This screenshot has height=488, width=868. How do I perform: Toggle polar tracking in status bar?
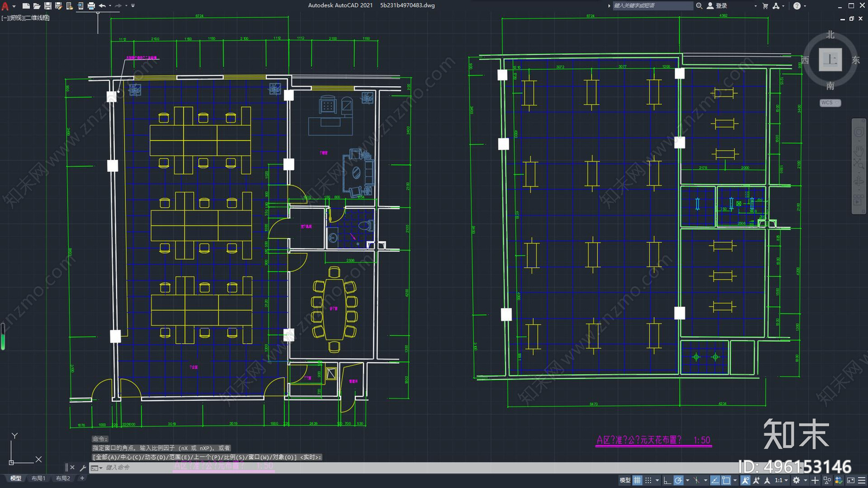pos(679,480)
